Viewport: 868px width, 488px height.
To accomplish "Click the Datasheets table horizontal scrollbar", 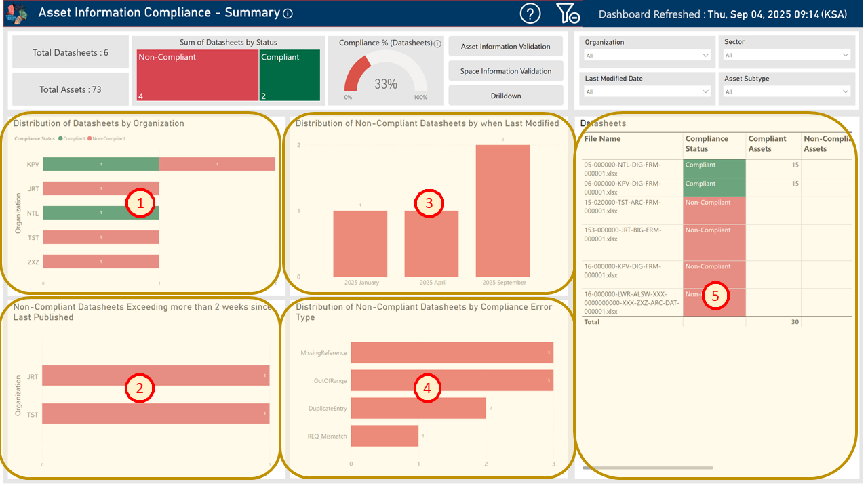I will (x=647, y=468).
